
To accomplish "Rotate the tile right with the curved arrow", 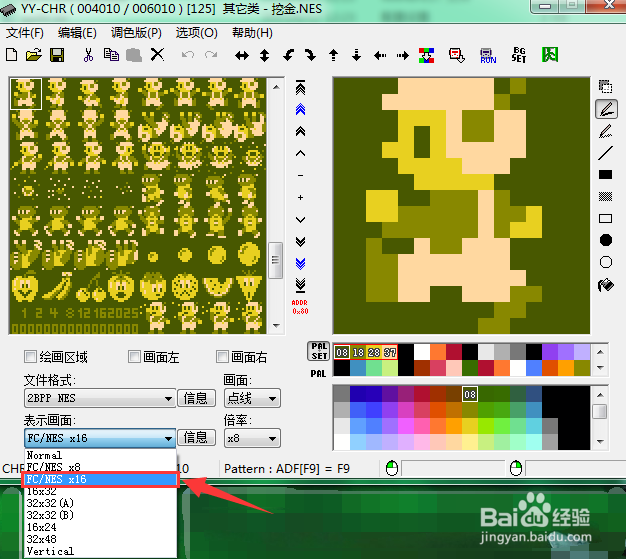I will click(x=310, y=55).
